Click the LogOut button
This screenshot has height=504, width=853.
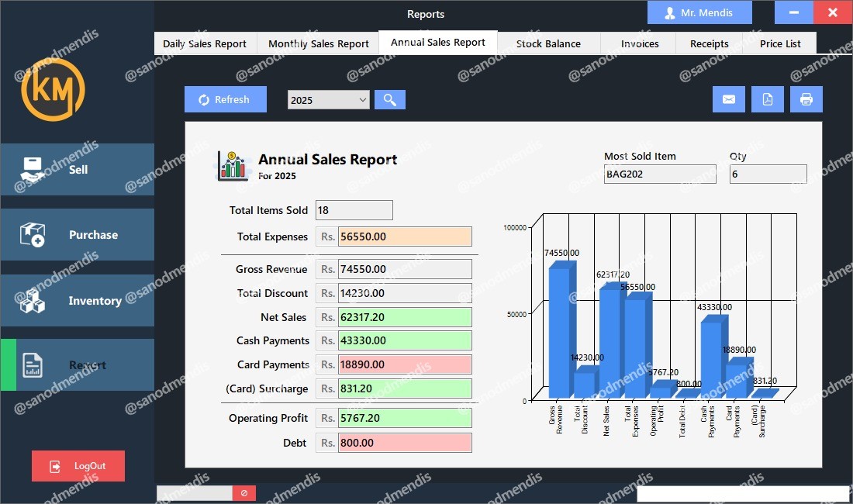78,466
